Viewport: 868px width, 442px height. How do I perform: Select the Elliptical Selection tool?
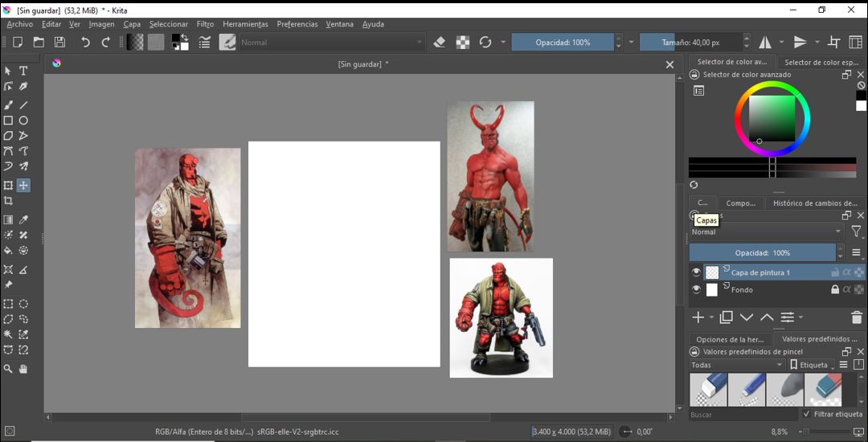click(x=24, y=304)
